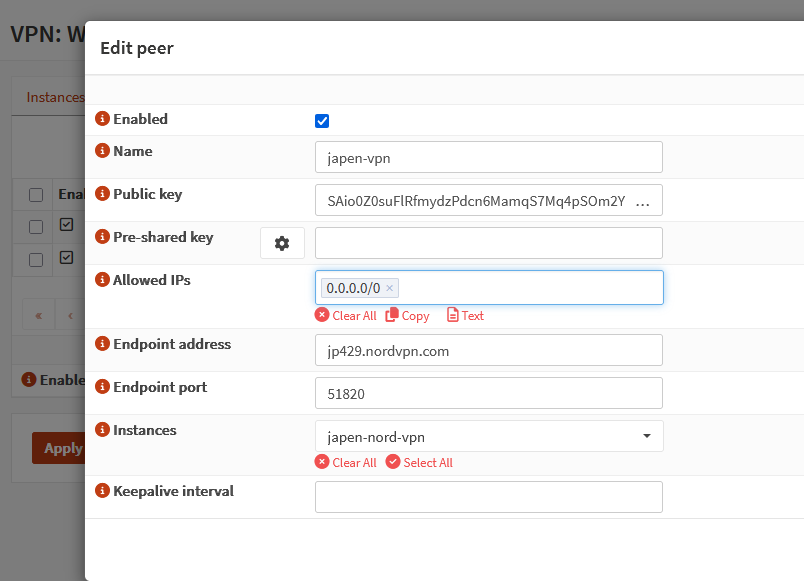Image resolution: width=804 pixels, height=581 pixels.
Task: Show help for Public key field
Action: 101,194
